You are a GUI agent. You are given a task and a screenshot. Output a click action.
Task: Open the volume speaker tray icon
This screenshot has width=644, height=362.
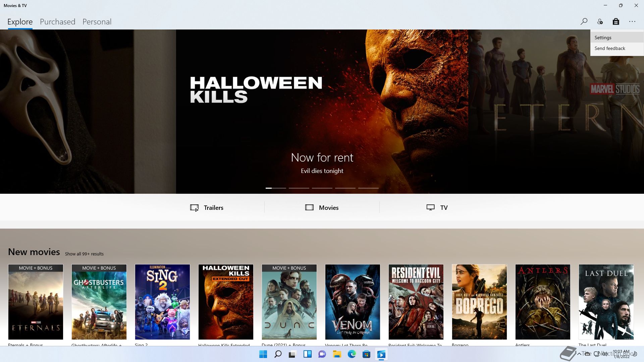[x=605, y=354]
